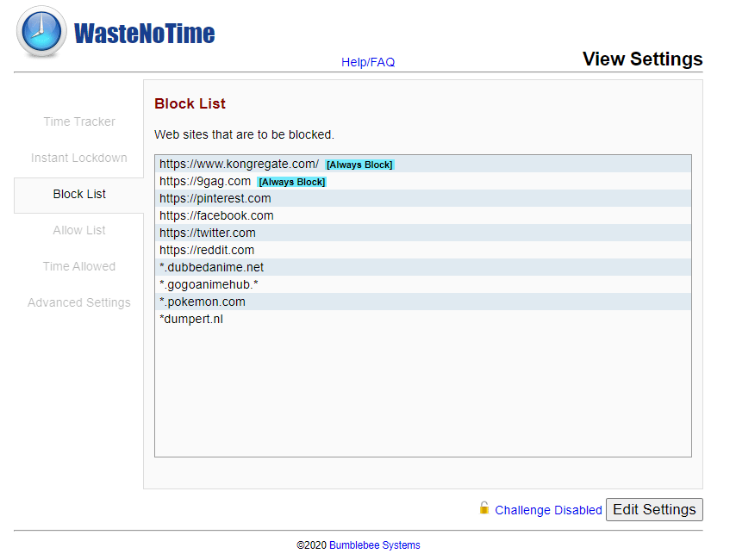Image resolution: width=736 pixels, height=560 pixels.
Task: Click Always Block tag beside kongregate
Action: click(x=359, y=165)
